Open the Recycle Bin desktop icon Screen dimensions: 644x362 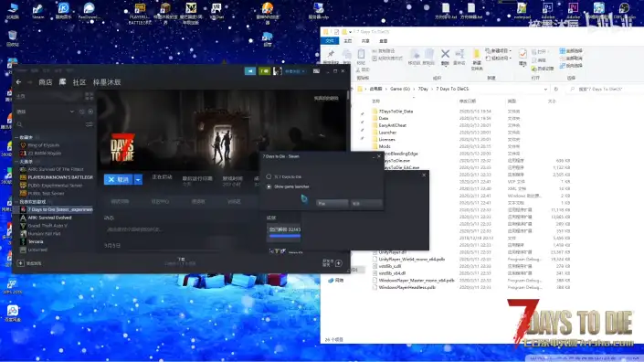pyautogui.click(x=12, y=38)
